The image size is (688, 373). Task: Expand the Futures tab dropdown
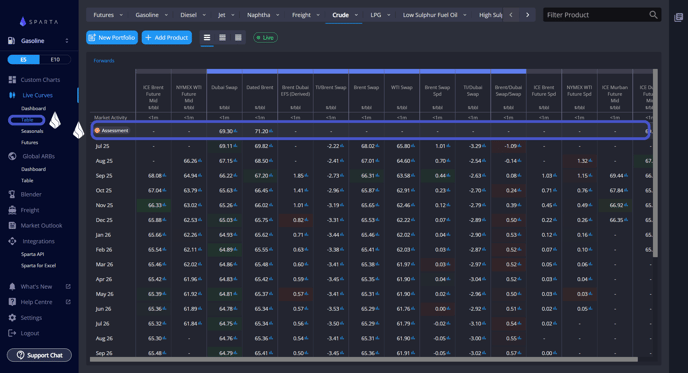(121, 15)
